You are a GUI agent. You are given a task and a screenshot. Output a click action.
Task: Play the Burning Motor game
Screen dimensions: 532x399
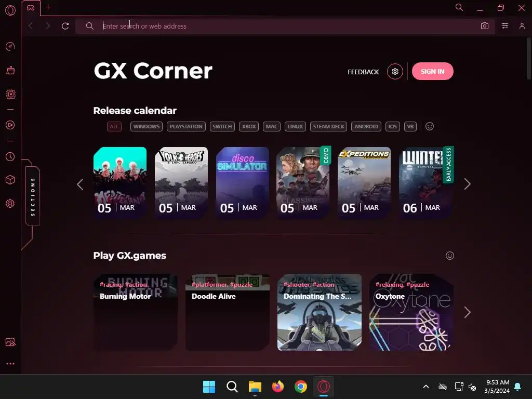pyautogui.click(x=136, y=312)
